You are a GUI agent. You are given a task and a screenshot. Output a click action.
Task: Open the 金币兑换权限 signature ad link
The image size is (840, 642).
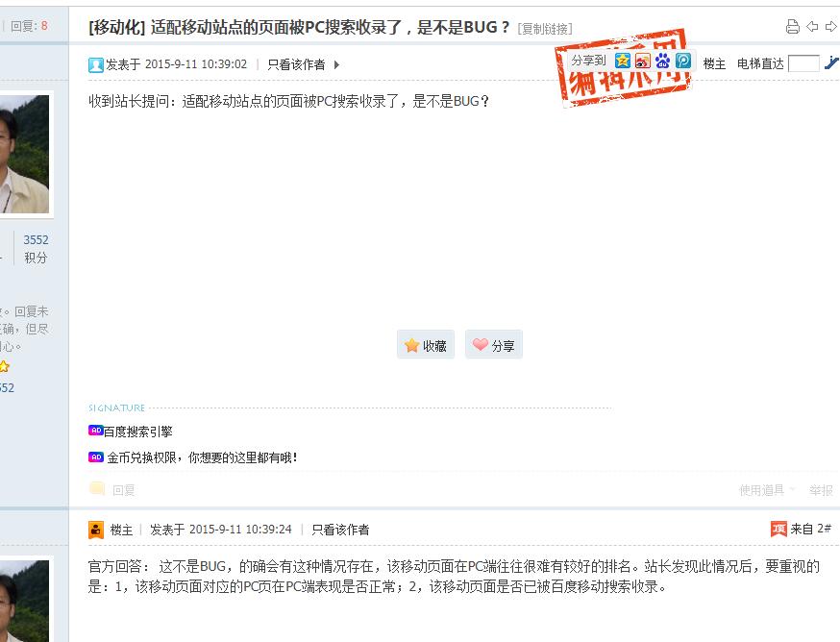click(x=202, y=457)
